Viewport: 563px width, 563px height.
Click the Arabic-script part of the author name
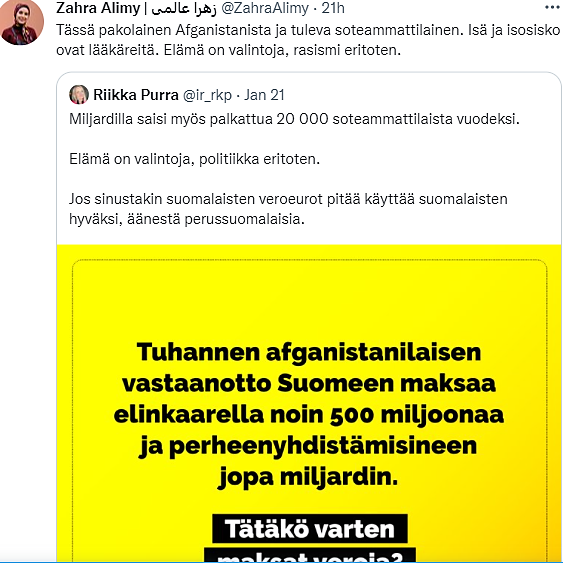click(x=184, y=9)
